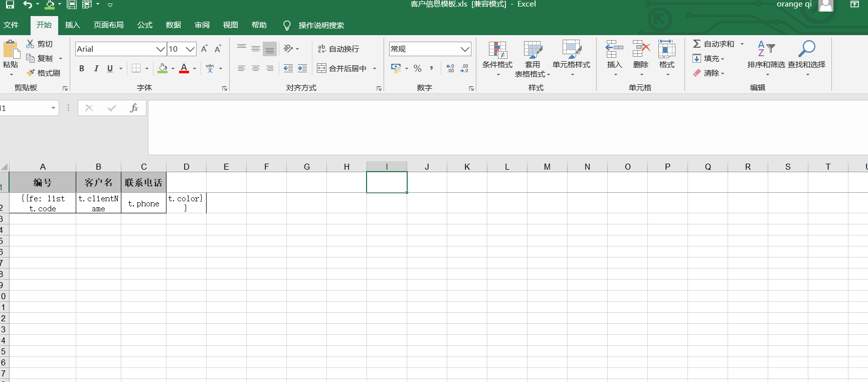Select the Format Painter brush
The height and width of the screenshot is (382, 868).
click(x=31, y=73)
